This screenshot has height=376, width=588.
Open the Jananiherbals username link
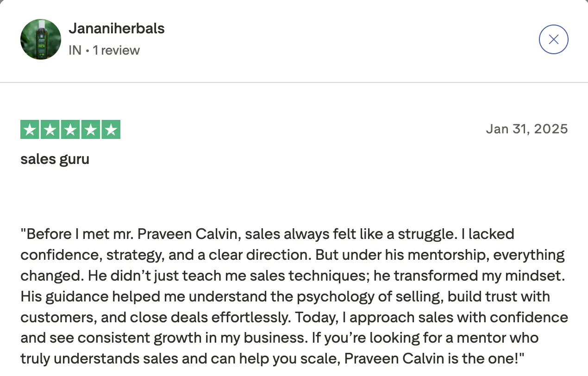pyautogui.click(x=117, y=29)
